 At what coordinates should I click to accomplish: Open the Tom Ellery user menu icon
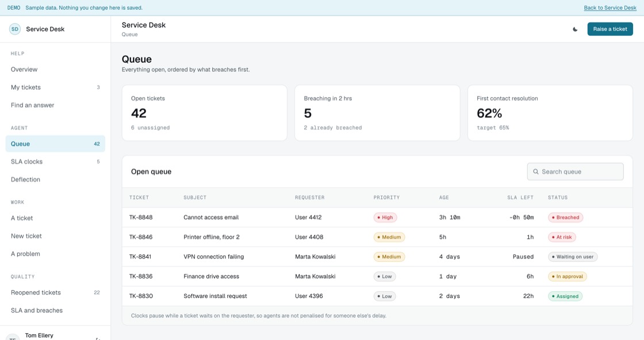tap(98, 339)
